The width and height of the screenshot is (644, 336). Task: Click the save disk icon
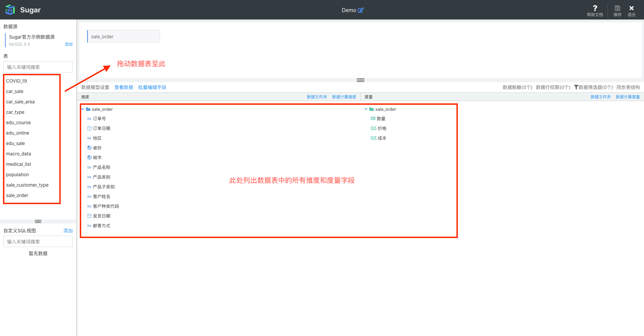click(x=617, y=8)
